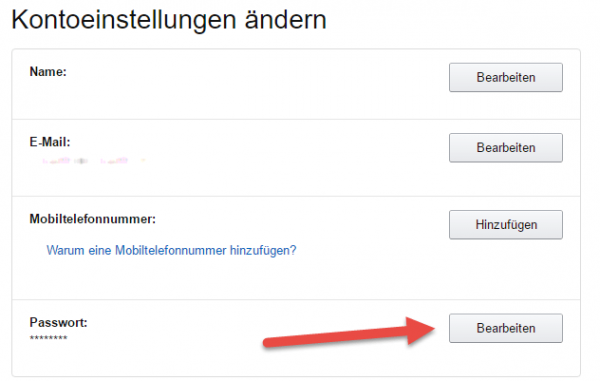Click blank area under the mobile number link
The image size is (600, 381).
click(172, 278)
